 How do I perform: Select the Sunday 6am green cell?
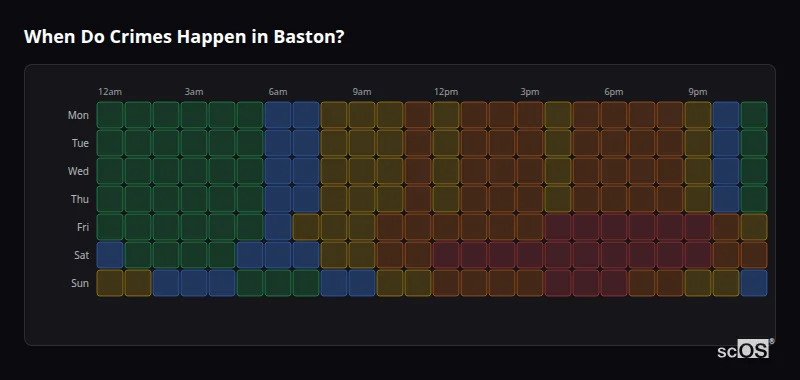pos(278,283)
